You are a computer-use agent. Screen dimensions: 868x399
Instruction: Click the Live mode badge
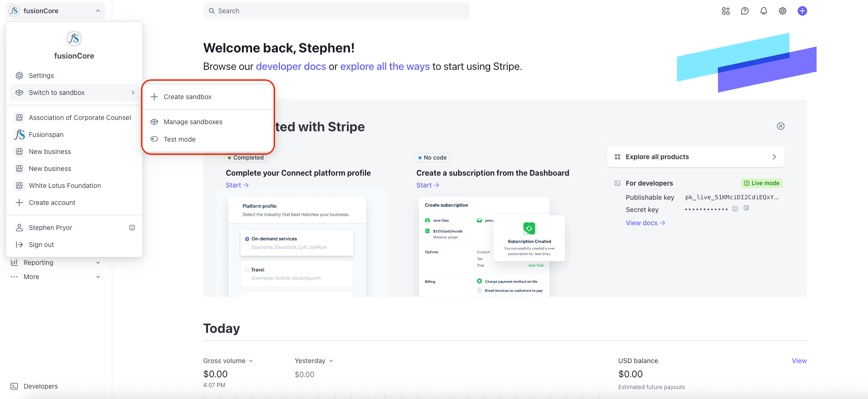(x=762, y=183)
